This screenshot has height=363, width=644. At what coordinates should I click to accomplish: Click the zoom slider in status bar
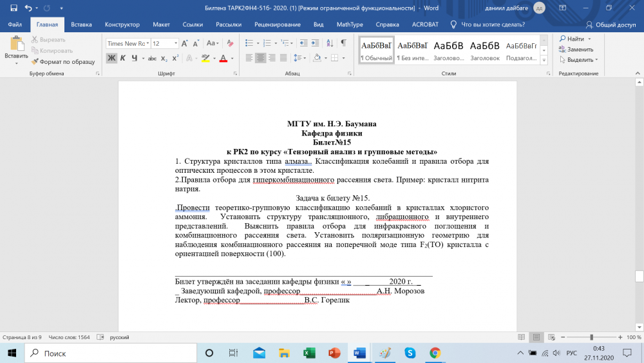coord(591,337)
